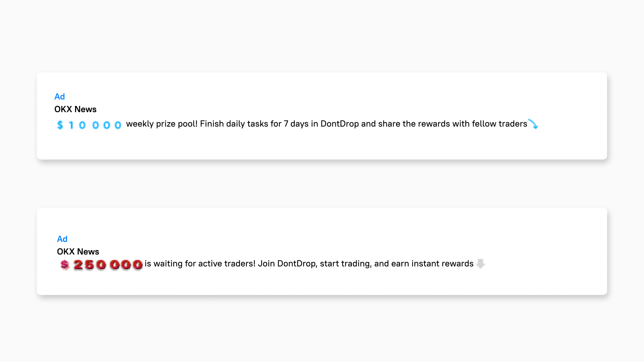The height and width of the screenshot is (362, 644).
Task: Click DontDrop in the active traders ad
Action: [297, 264]
